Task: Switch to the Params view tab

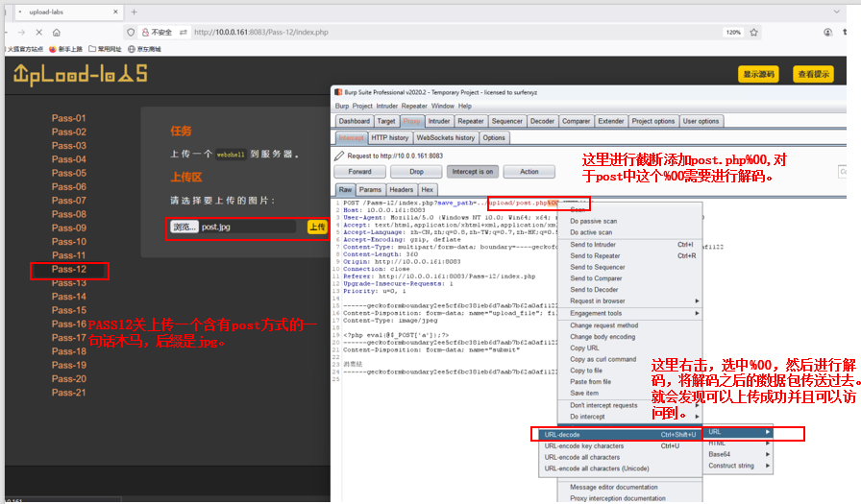Action: [370, 190]
